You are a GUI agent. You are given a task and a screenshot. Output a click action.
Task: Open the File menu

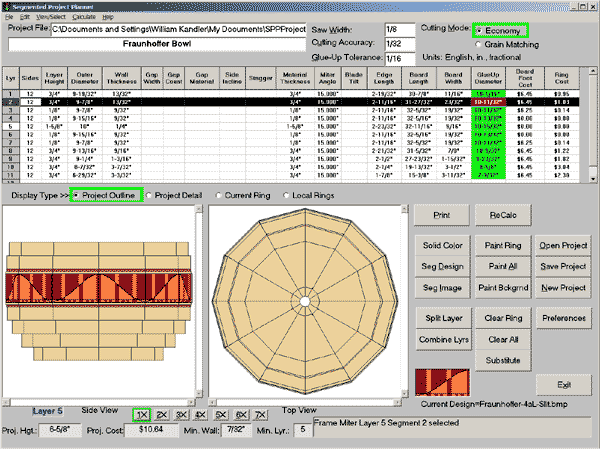tap(10, 18)
